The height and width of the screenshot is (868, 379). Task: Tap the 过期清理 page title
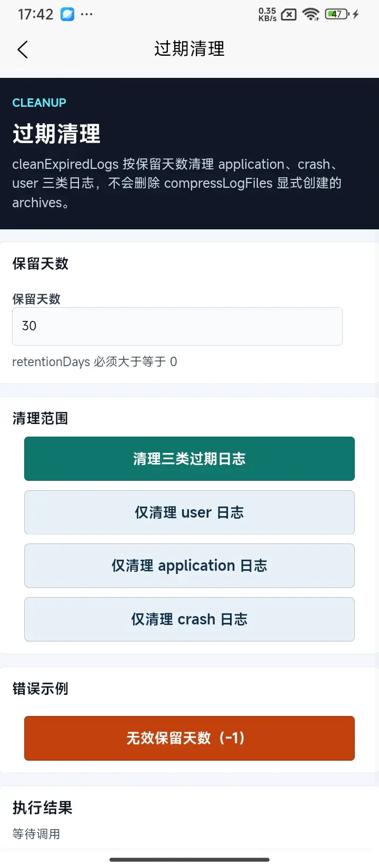pos(189,49)
